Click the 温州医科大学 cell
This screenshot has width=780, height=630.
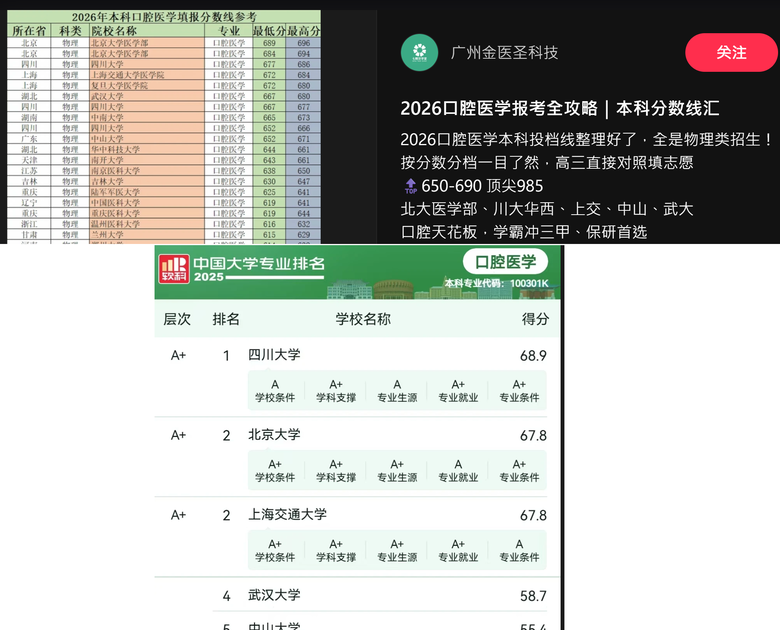point(147,224)
